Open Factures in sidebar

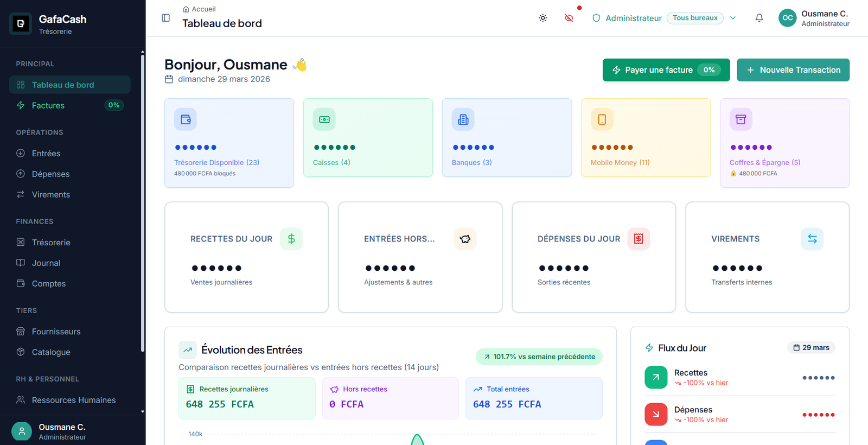coord(70,105)
